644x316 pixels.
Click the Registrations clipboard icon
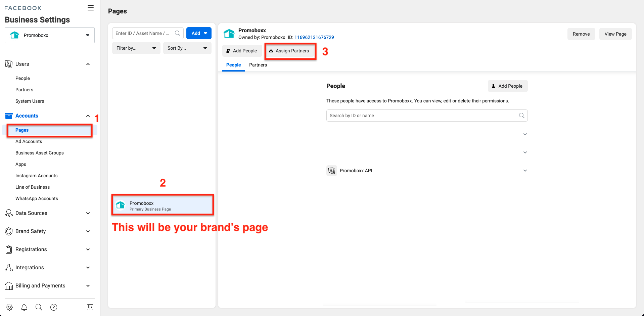[9, 250]
